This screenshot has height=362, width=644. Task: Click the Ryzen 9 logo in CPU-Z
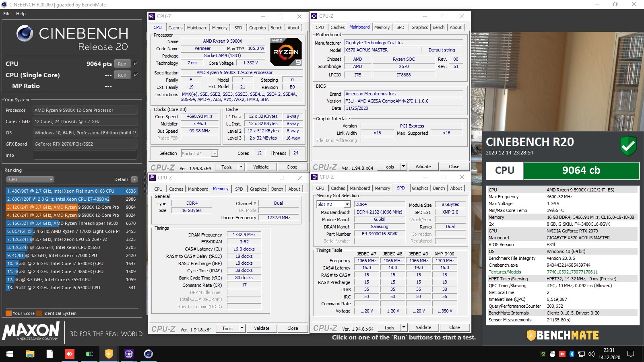point(286,52)
